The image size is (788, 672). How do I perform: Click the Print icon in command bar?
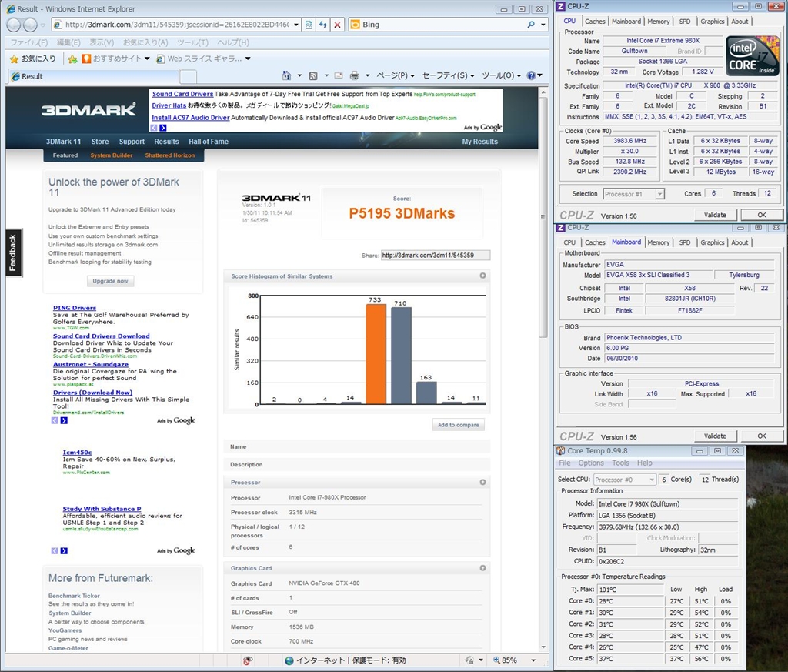point(355,76)
